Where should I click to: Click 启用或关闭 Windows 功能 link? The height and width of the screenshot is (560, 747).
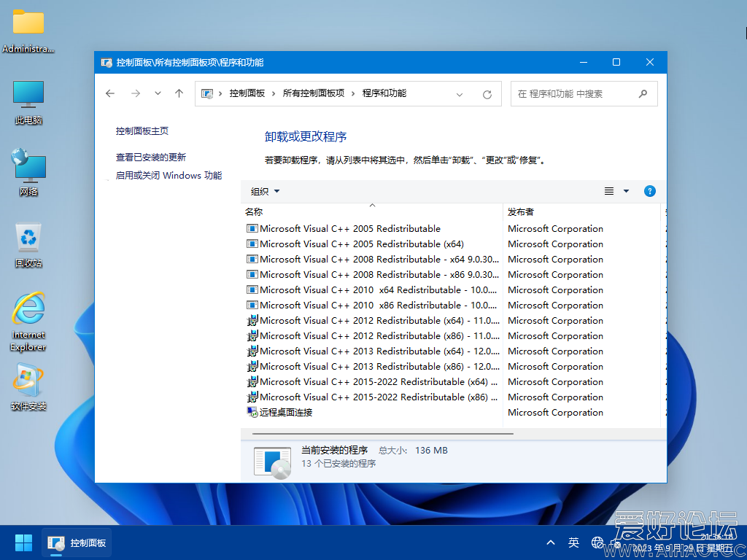[x=167, y=175]
